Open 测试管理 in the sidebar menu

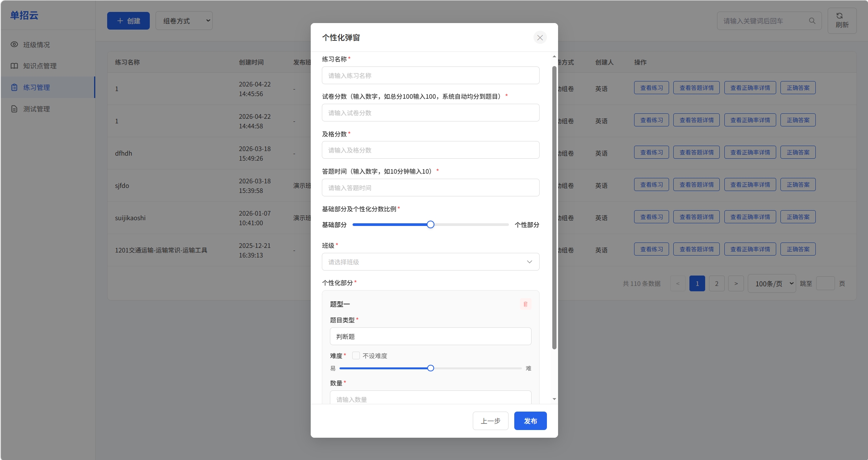pyautogui.click(x=48, y=109)
